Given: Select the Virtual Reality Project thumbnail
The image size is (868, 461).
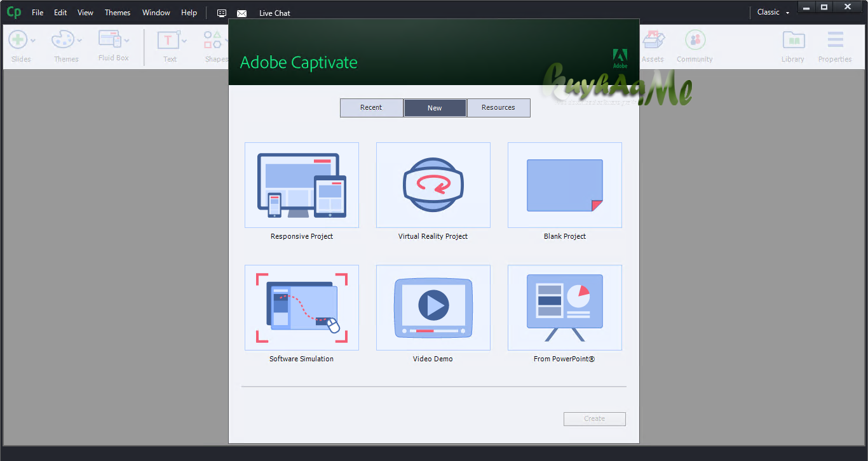Looking at the screenshot, I should (x=433, y=185).
